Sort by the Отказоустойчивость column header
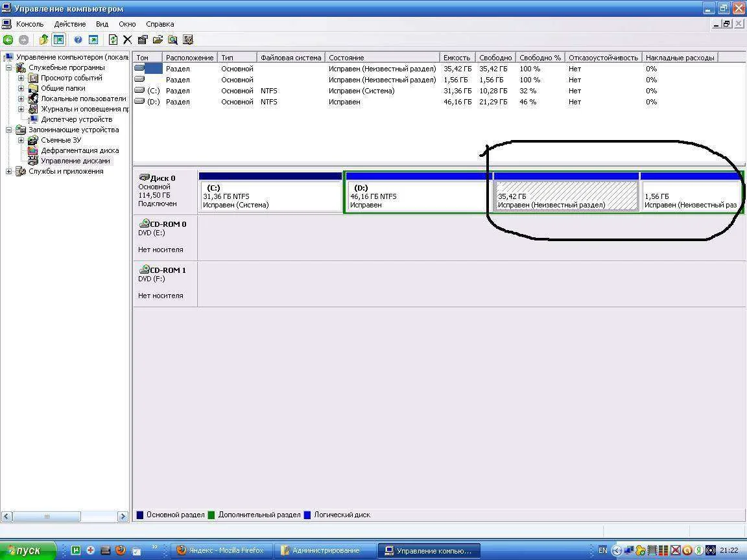This screenshot has width=747, height=560. click(603, 58)
